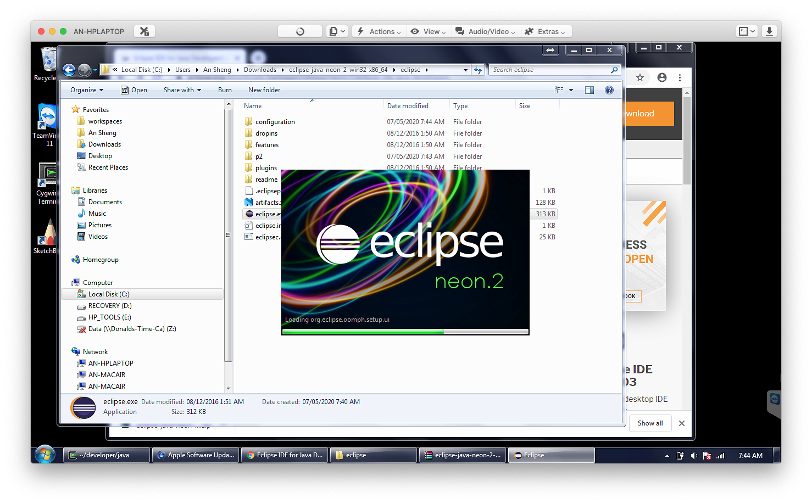Click the Explorer Back arrow button
Viewport: 812px width, 504px height.
click(69, 70)
